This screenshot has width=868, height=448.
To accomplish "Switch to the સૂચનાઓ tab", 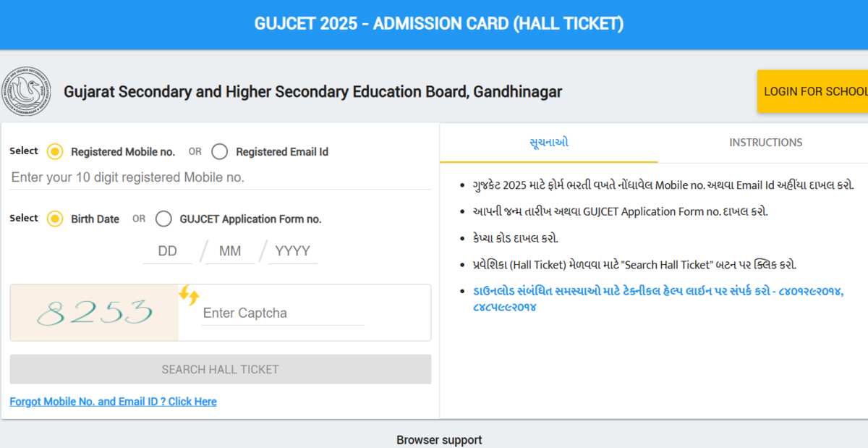I will tap(549, 143).
